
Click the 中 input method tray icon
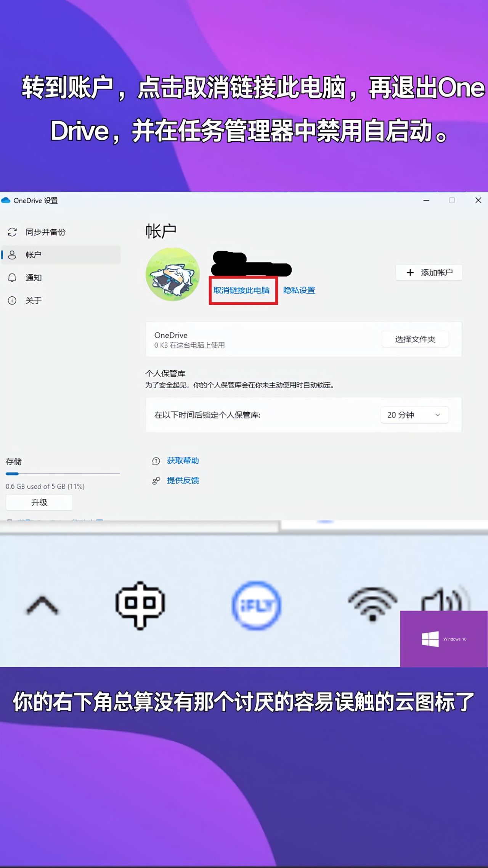click(140, 605)
